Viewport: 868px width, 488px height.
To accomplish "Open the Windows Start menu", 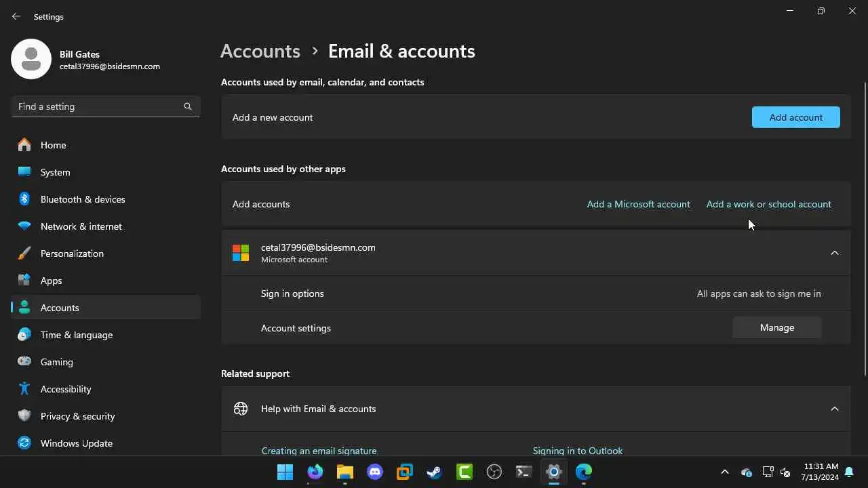I will 285,472.
